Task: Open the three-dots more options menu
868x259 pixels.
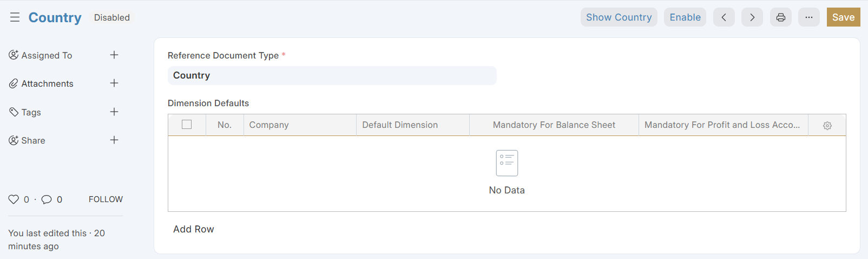Action: coord(808,17)
